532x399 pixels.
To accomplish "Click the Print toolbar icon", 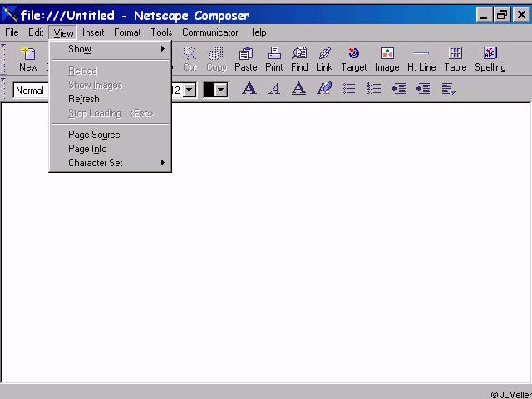I will [x=273, y=59].
